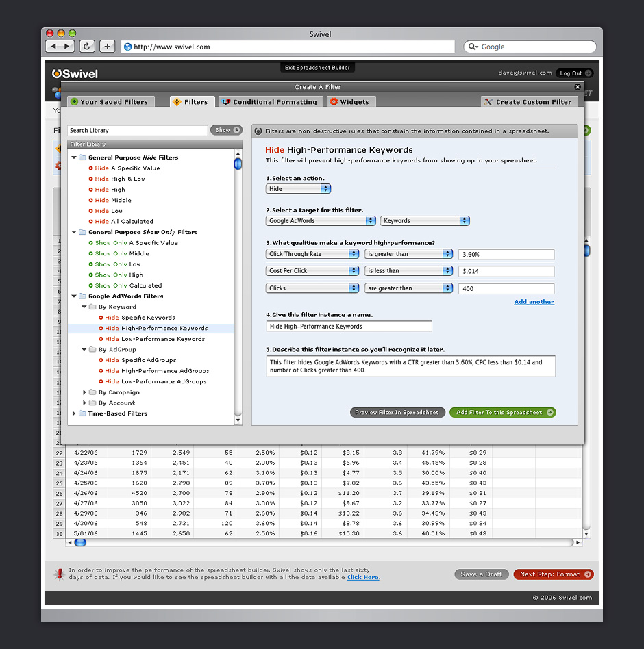Open the Select an action dropdown
This screenshot has width=644, height=649.
click(x=298, y=189)
